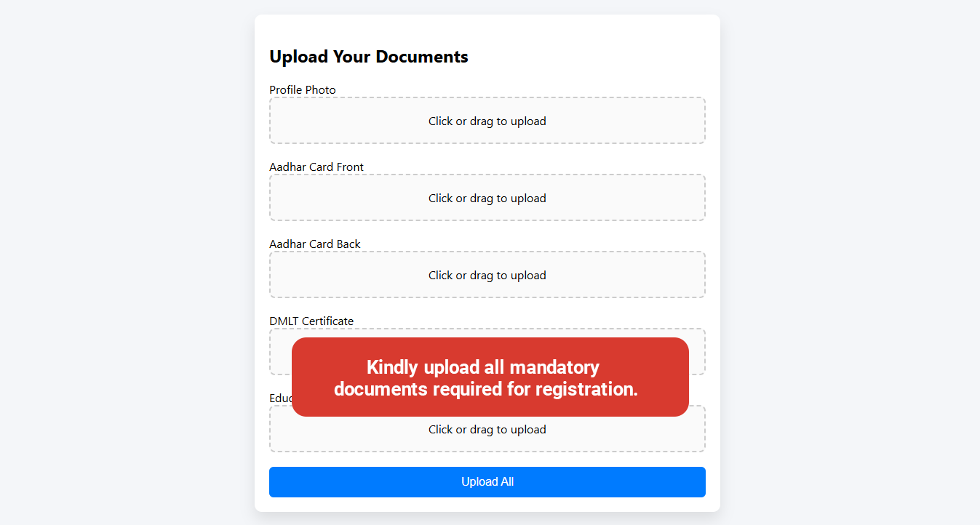Click the word "mandatory" in the red alert
This screenshot has height=525, width=980.
click(554, 367)
